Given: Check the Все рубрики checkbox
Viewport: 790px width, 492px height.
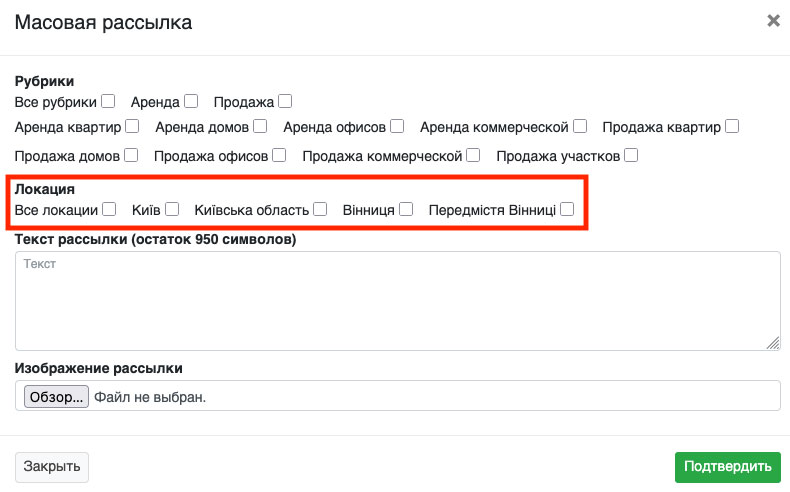Looking at the screenshot, I should (108, 101).
